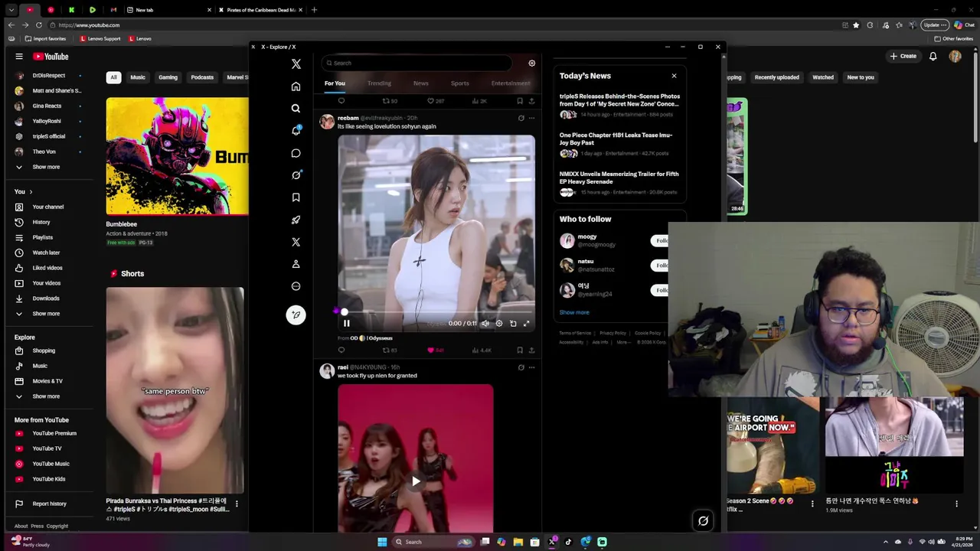
Task: Open the video settings gear in player
Action: coord(499,324)
